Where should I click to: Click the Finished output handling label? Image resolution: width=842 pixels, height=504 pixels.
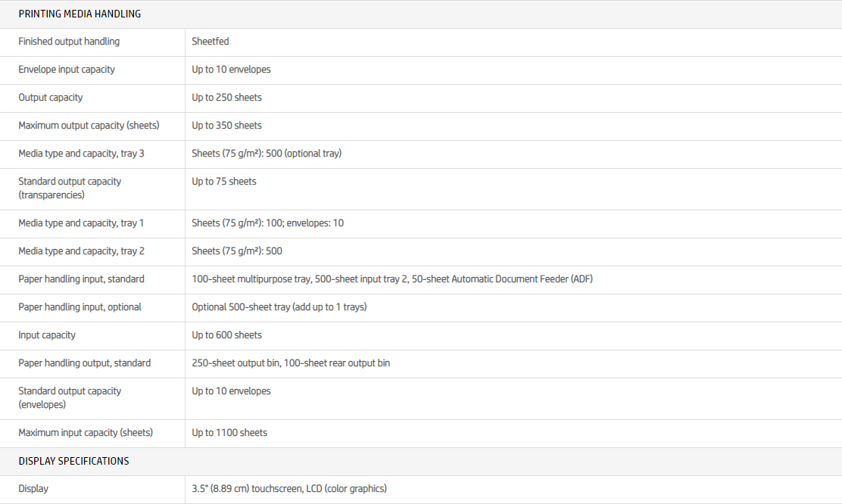tap(69, 42)
